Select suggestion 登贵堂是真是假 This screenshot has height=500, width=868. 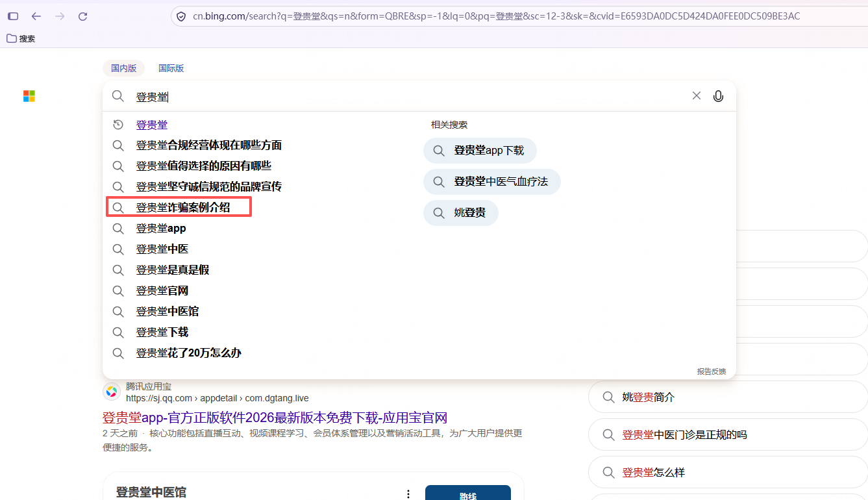coord(173,270)
